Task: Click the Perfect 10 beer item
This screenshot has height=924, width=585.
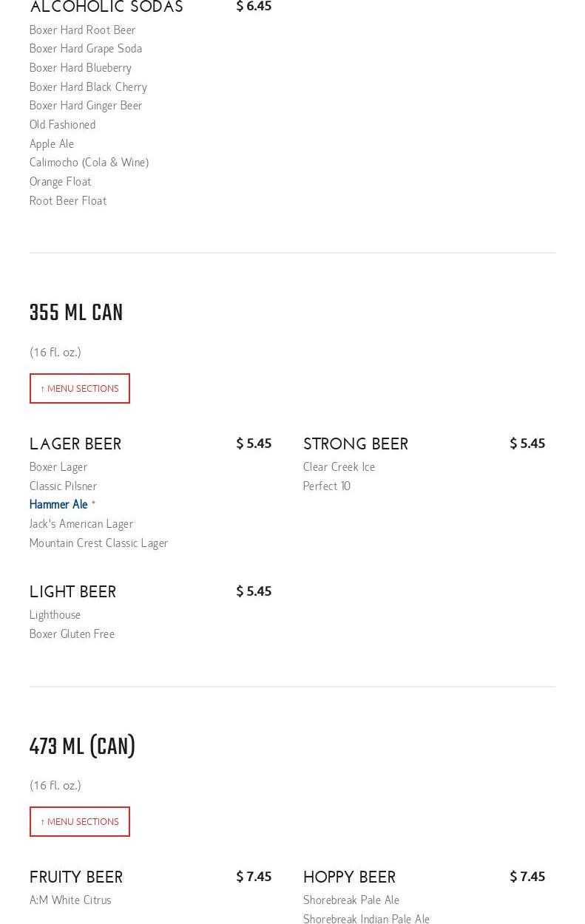Action: click(326, 486)
